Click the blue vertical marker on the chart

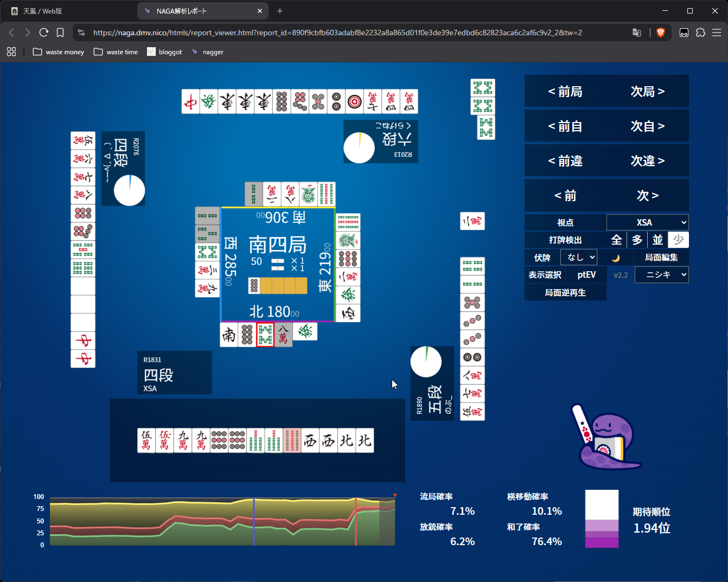254,522
